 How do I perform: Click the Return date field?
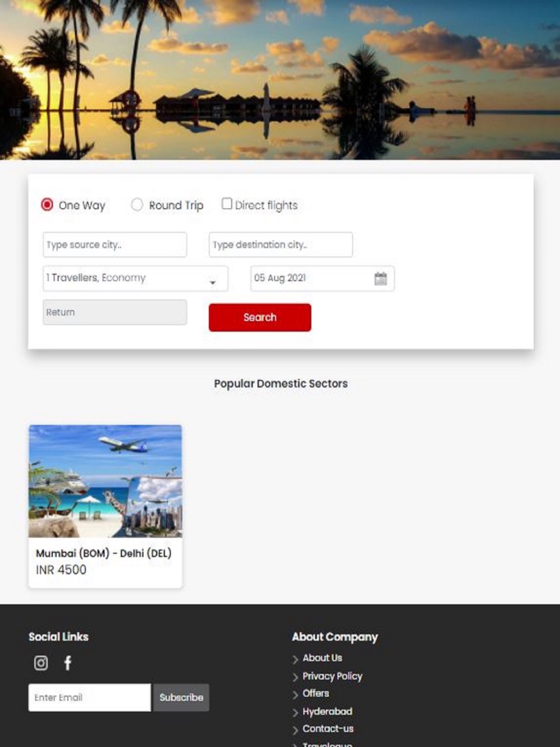point(115,312)
